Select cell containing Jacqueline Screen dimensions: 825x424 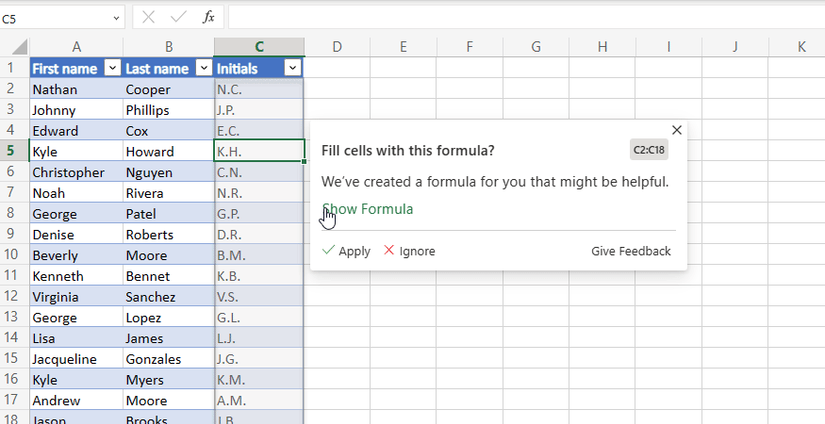point(76,359)
